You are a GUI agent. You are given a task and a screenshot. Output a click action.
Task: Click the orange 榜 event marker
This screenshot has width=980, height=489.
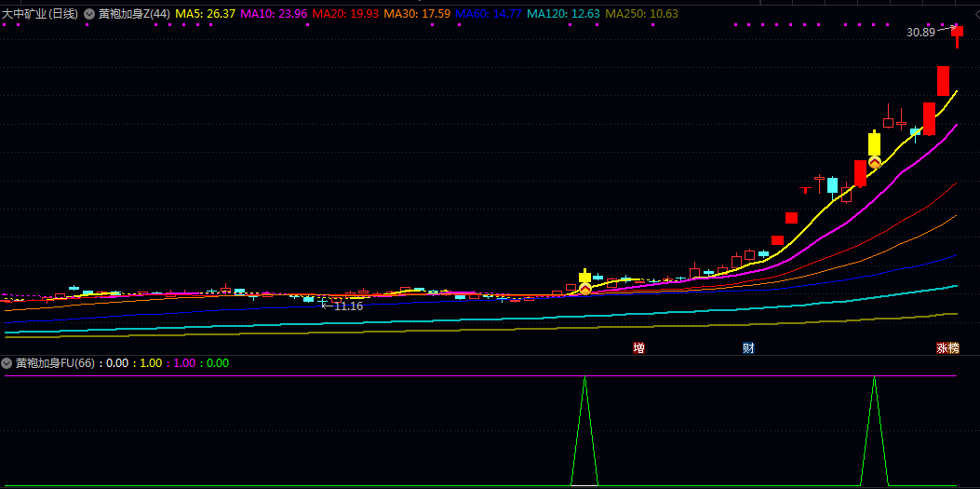(954, 347)
